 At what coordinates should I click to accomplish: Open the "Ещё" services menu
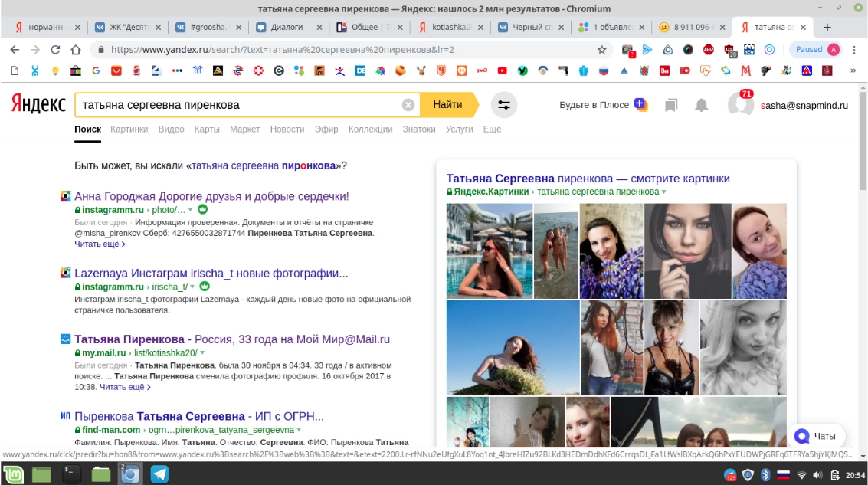pyautogui.click(x=492, y=129)
